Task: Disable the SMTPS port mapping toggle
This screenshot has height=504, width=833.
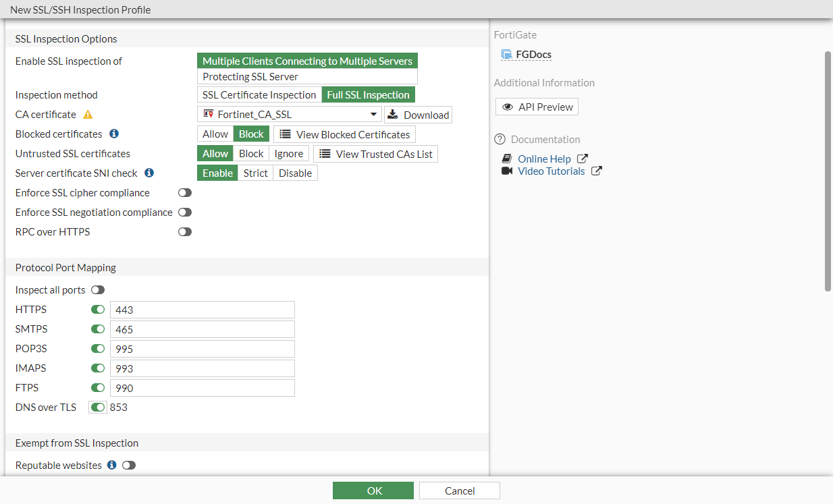Action: [x=97, y=329]
